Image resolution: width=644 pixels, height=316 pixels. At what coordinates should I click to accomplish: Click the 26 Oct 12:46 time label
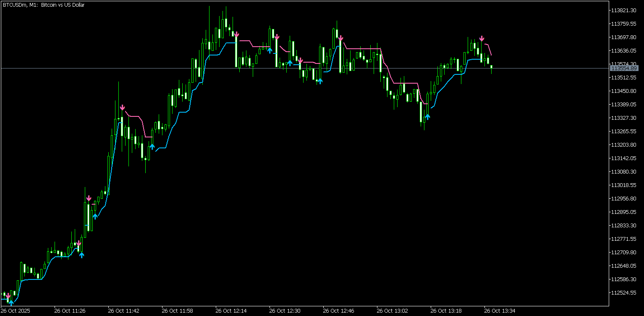coord(338,311)
